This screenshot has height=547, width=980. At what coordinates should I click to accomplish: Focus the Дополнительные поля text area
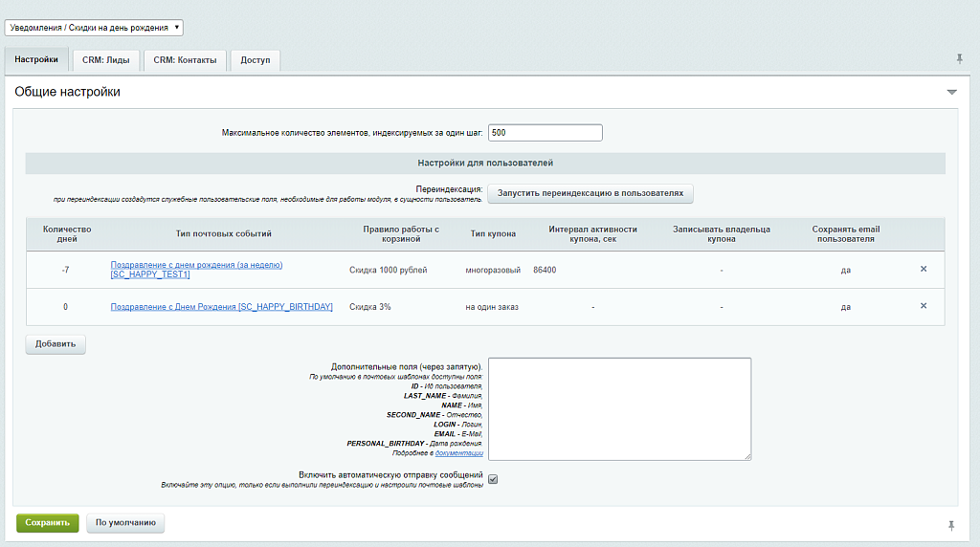click(x=619, y=408)
